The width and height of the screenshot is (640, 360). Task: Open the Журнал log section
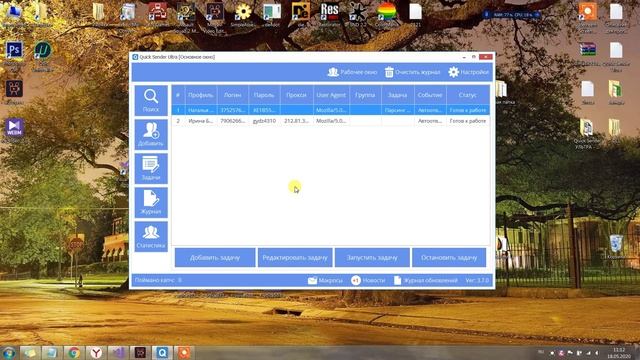151,202
